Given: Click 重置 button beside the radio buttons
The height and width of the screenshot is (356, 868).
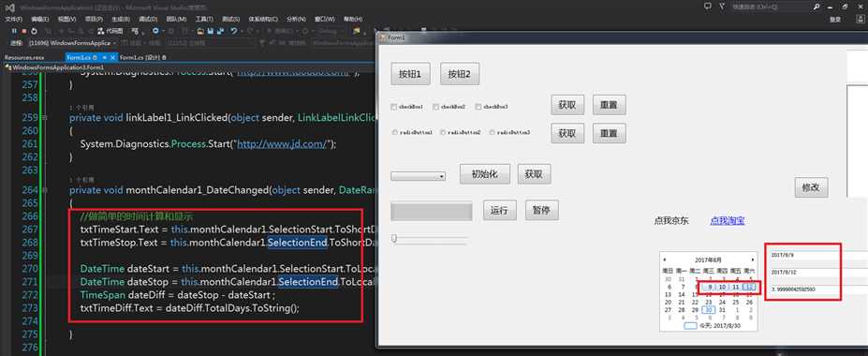Looking at the screenshot, I should pos(609,133).
